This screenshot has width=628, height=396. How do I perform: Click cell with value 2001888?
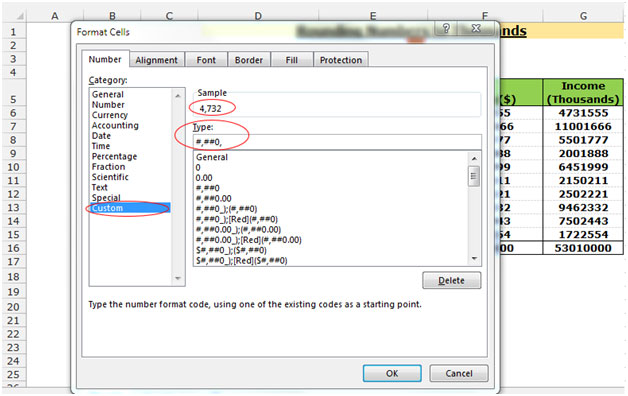(583, 154)
